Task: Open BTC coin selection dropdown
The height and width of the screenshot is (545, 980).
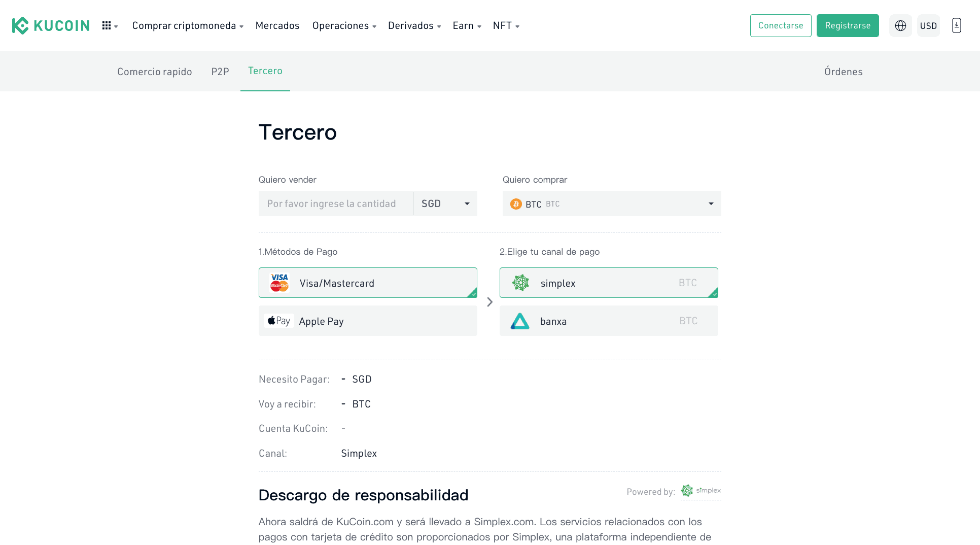Action: [612, 203]
